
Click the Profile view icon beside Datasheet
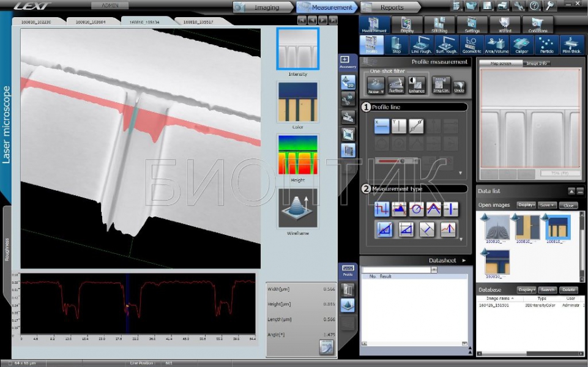348,271
